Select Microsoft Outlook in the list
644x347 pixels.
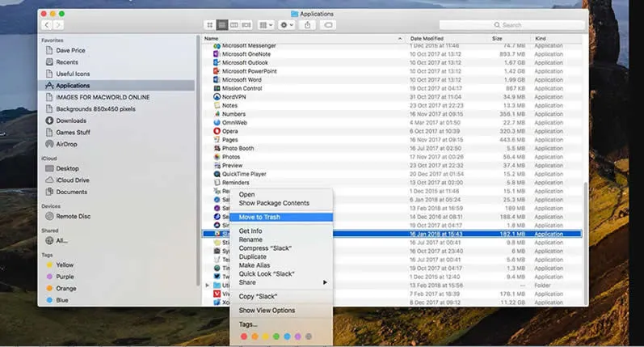coord(392,62)
